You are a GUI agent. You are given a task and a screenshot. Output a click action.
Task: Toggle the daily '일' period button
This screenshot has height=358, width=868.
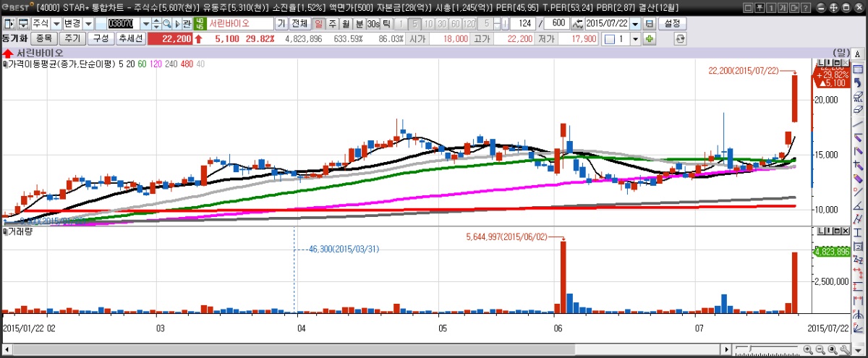coord(319,24)
